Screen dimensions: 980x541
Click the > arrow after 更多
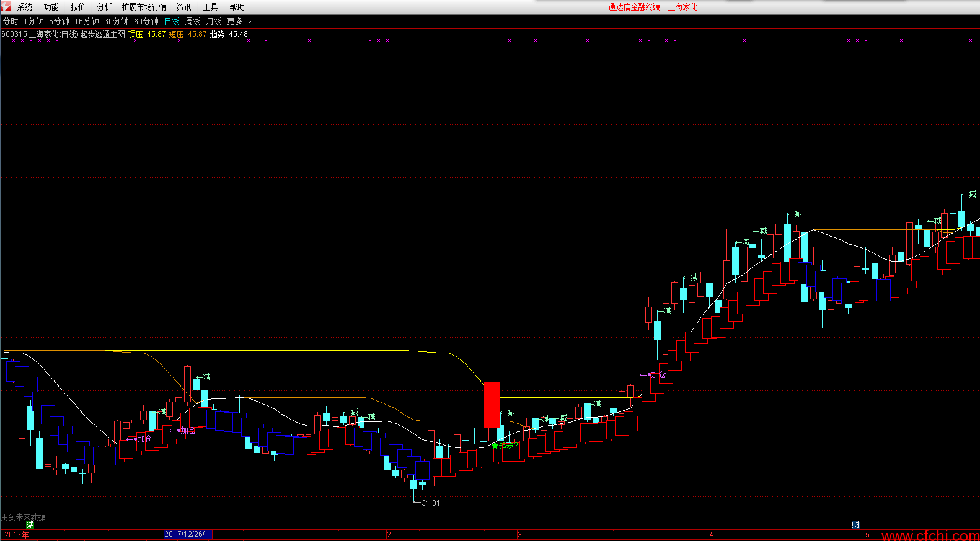pyautogui.click(x=249, y=21)
